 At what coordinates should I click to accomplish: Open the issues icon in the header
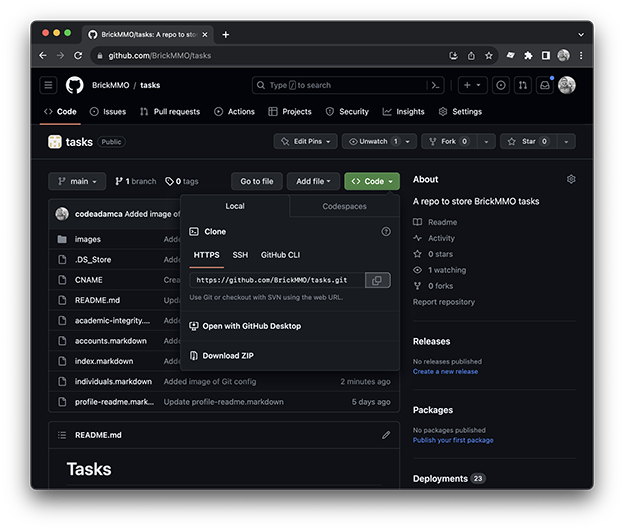[501, 85]
